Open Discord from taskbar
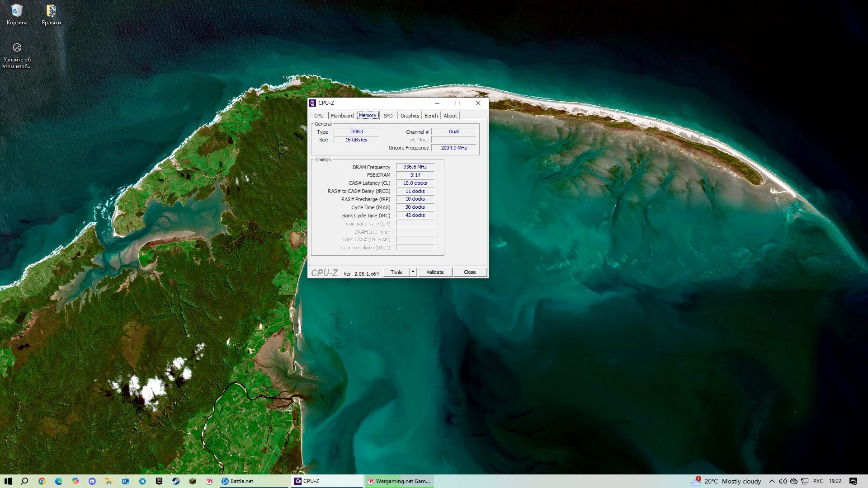Viewport: 868px width, 488px height. click(92, 481)
